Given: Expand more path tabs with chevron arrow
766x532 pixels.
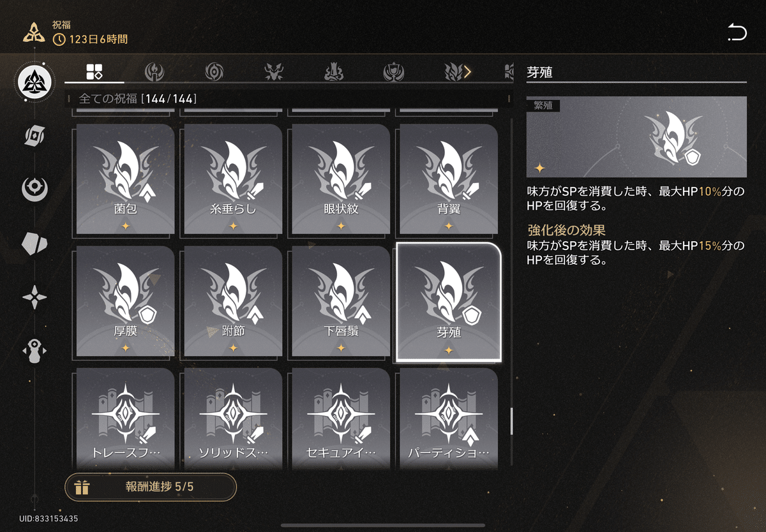Looking at the screenshot, I should 467,72.
